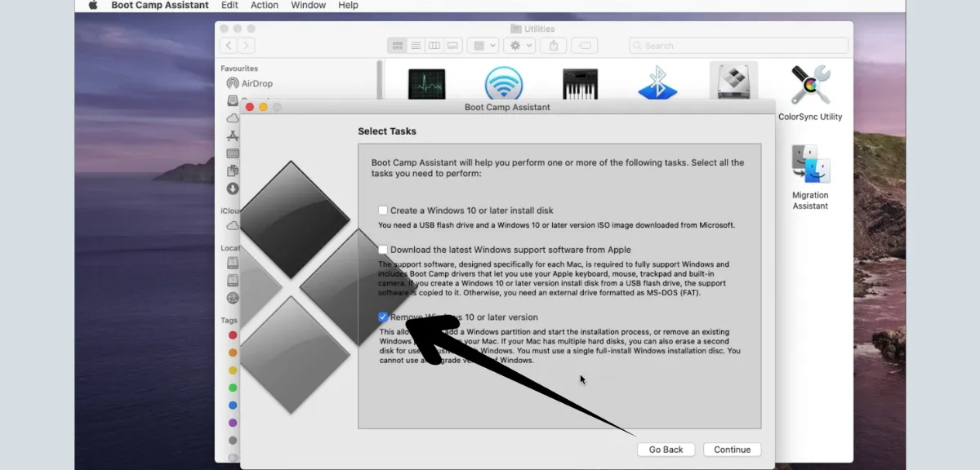Switch Finder to list view
The image size is (980, 470).
pos(416,46)
